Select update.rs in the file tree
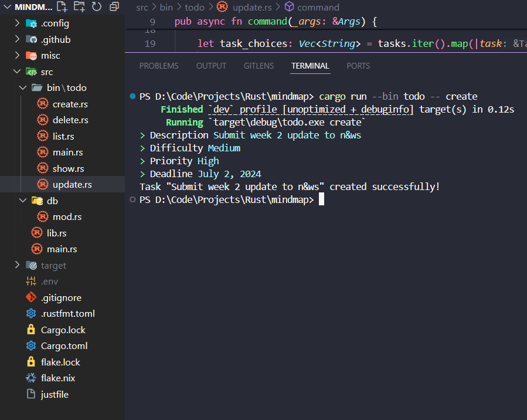Screen dimensions: 527x420 (72, 185)
